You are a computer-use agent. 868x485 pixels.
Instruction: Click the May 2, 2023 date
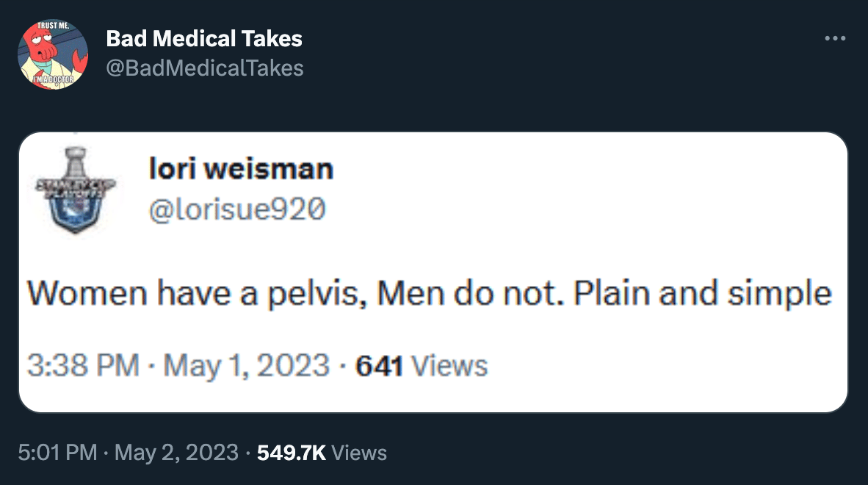pos(176,453)
